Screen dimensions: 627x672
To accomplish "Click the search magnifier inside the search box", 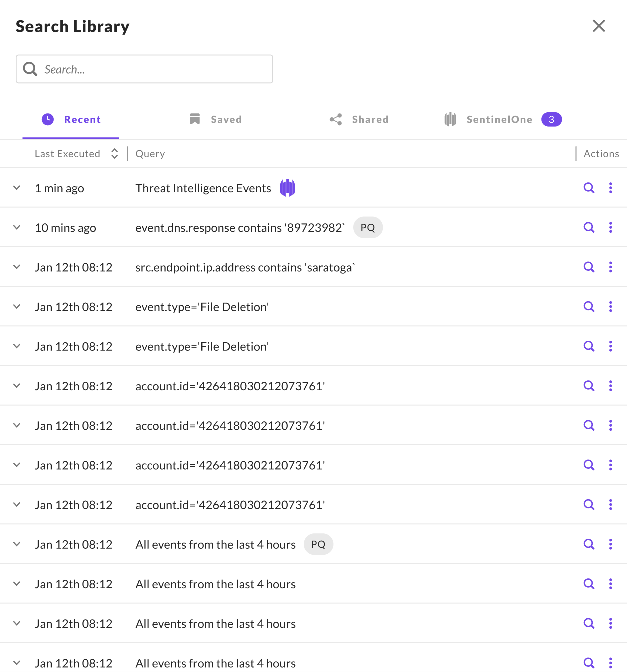I will [x=30, y=69].
